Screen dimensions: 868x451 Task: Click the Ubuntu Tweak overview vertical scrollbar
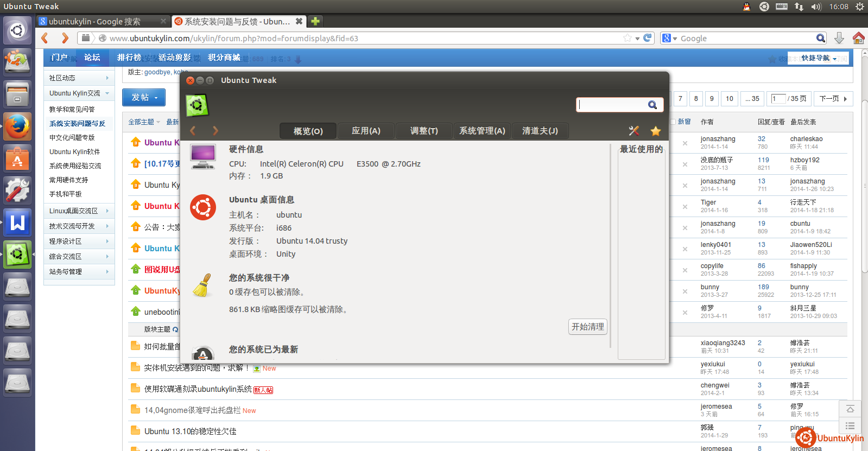tap(611, 244)
